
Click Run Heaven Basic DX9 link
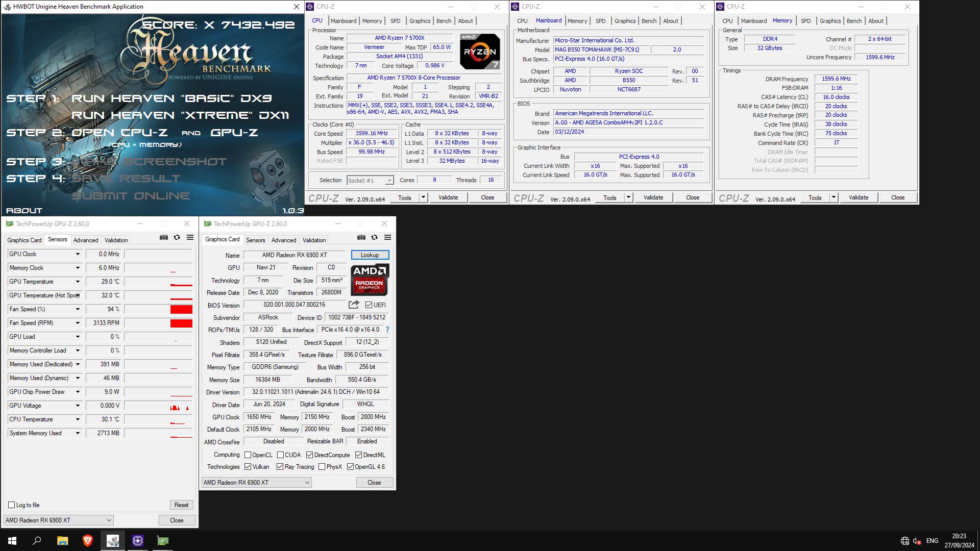click(x=171, y=98)
